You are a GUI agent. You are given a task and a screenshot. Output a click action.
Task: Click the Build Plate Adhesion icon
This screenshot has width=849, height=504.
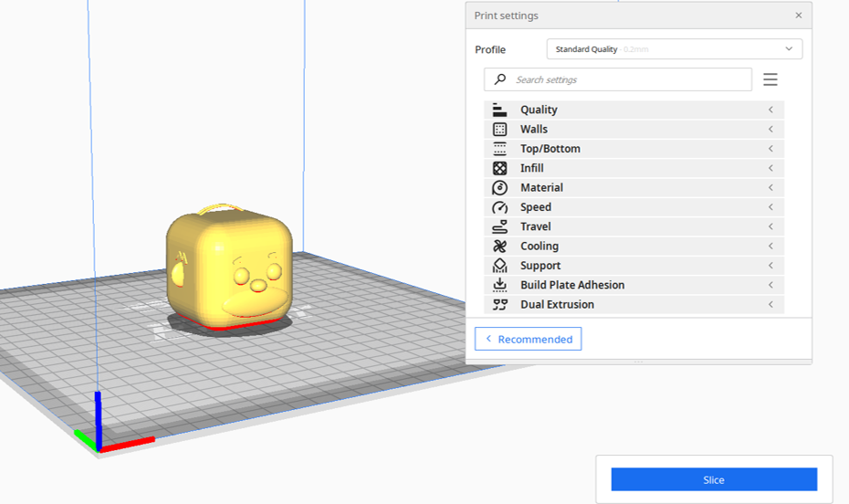tap(499, 285)
